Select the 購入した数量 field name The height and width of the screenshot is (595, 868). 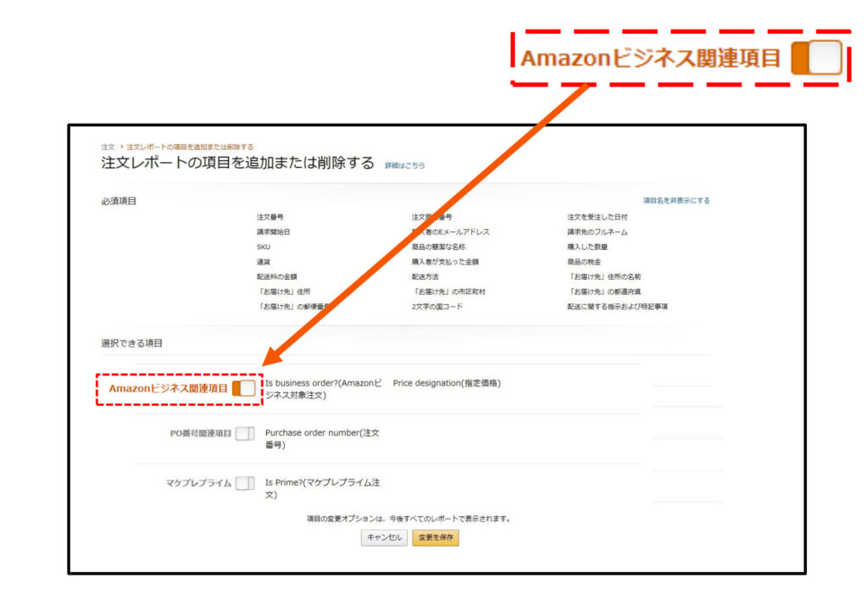point(587,247)
